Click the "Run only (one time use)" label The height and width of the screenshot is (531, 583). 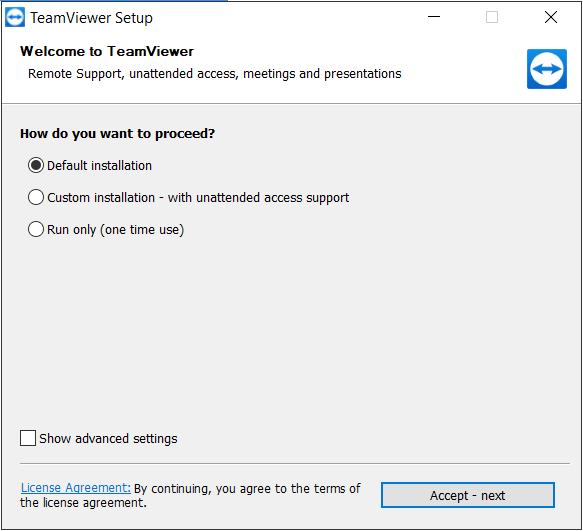(115, 230)
